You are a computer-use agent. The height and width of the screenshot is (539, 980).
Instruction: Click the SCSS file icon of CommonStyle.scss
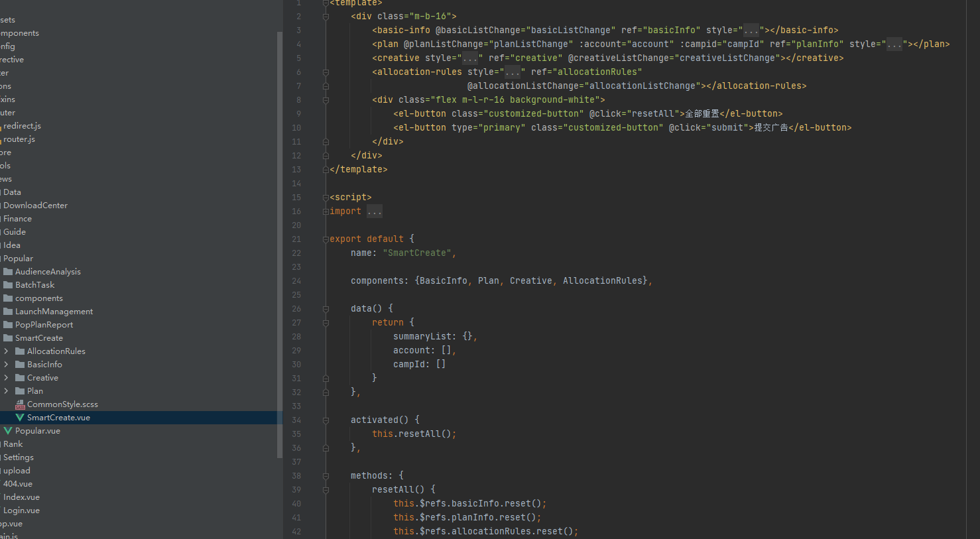(20, 404)
